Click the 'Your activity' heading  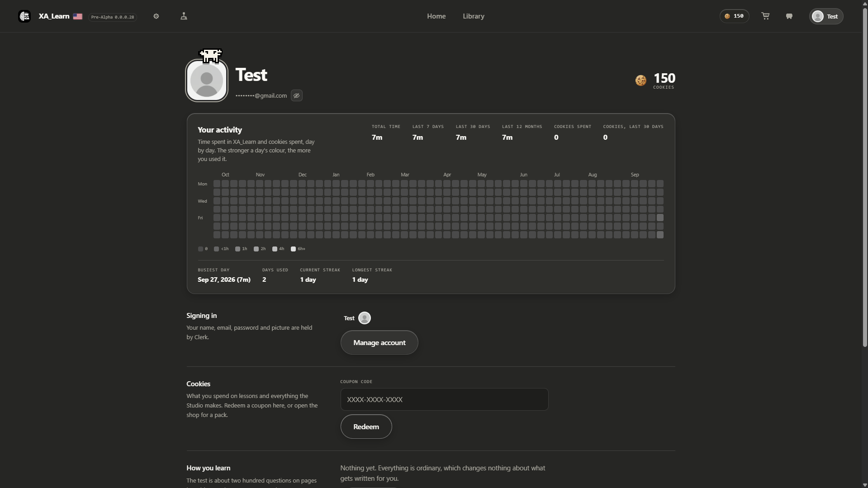(220, 130)
